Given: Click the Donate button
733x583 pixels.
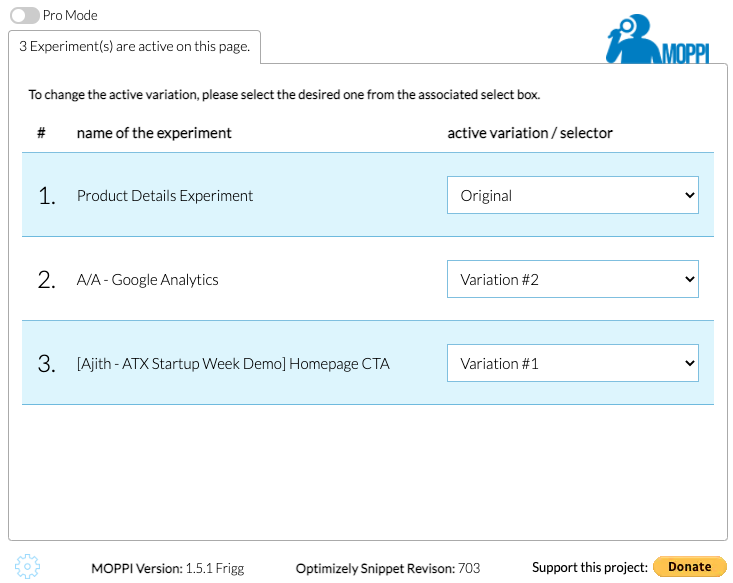Looking at the screenshot, I should click(690, 567).
